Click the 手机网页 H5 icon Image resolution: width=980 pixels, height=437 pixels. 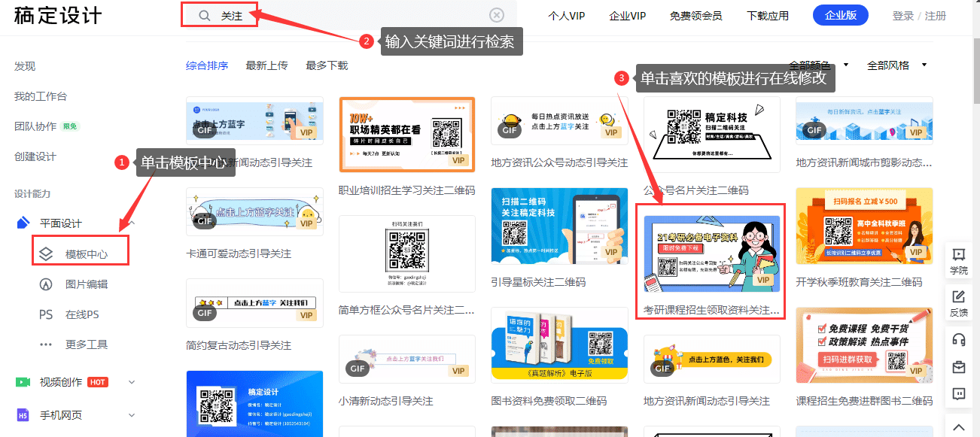point(23,415)
